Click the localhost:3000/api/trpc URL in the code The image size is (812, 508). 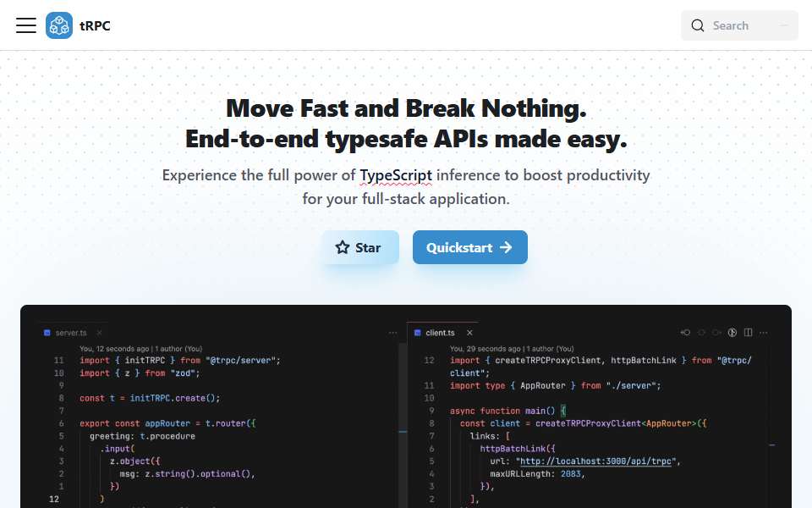click(x=595, y=461)
